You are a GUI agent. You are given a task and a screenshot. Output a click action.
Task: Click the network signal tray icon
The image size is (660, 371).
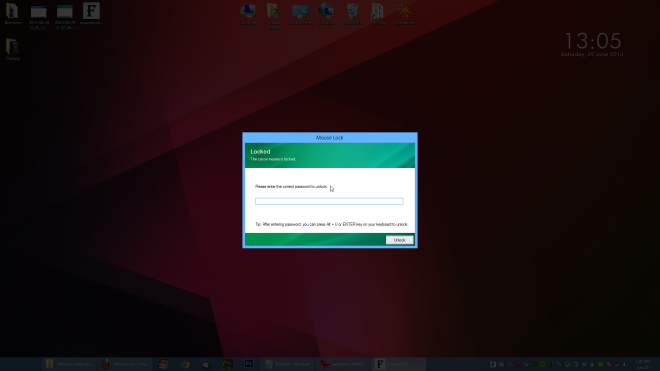point(617,365)
